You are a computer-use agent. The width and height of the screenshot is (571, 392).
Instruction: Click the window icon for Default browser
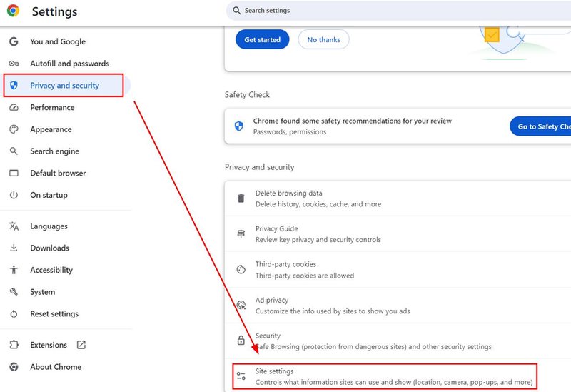click(14, 173)
